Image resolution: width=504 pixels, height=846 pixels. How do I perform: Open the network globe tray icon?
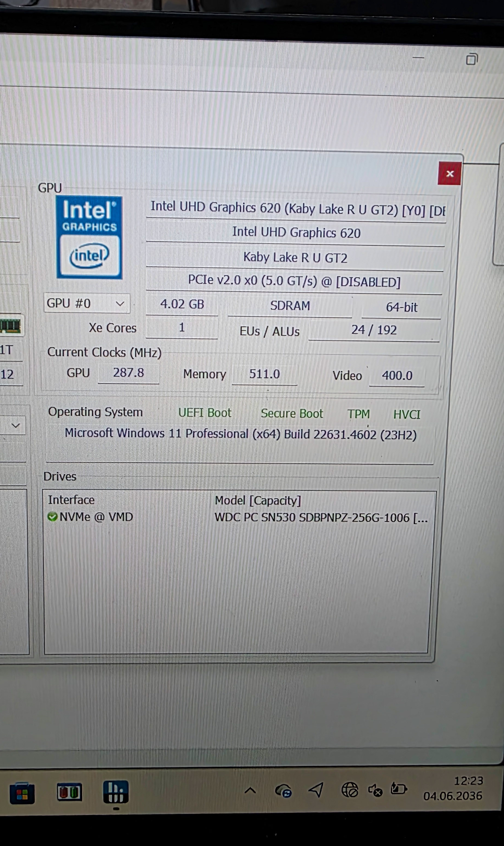349,789
